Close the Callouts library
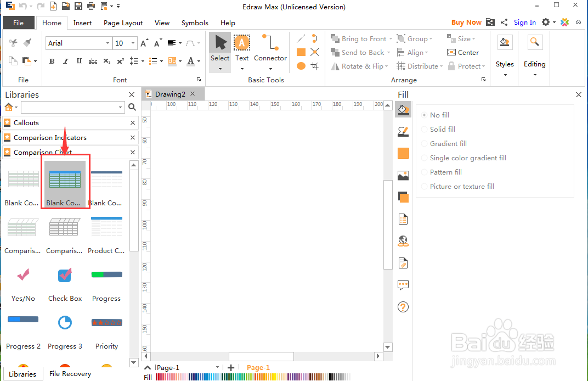Viewport: 588px width, 381px height. click(132, 123)
